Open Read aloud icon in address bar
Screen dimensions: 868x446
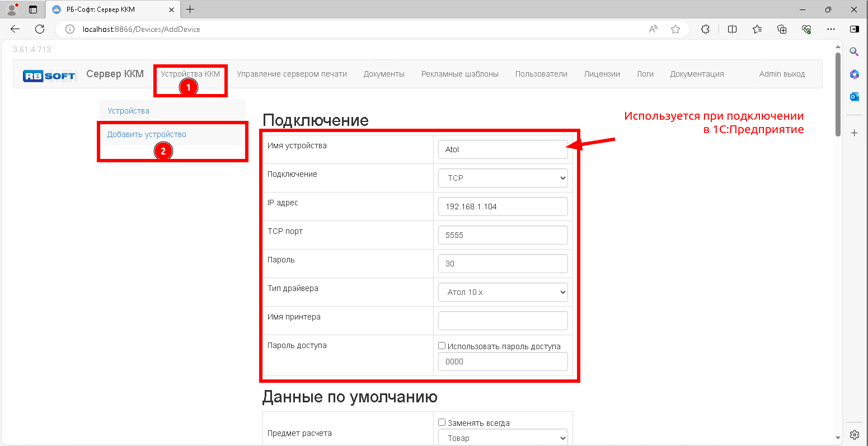653,29
